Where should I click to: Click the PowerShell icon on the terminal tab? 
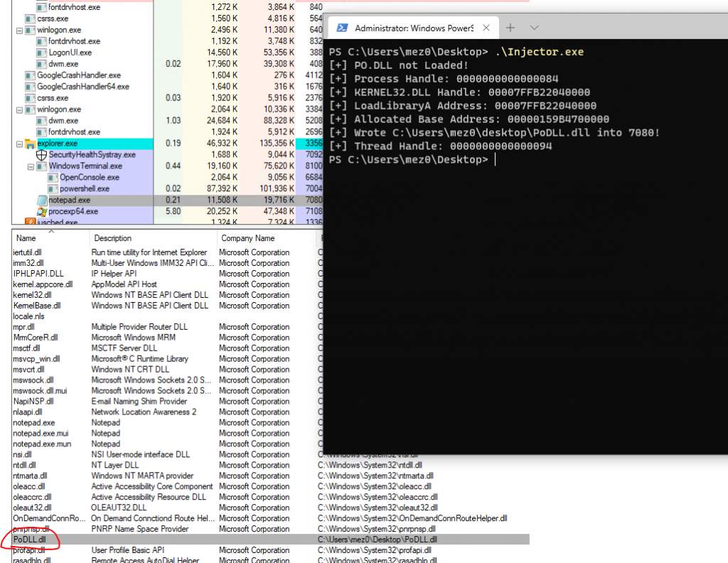click(x=344, y=28)
